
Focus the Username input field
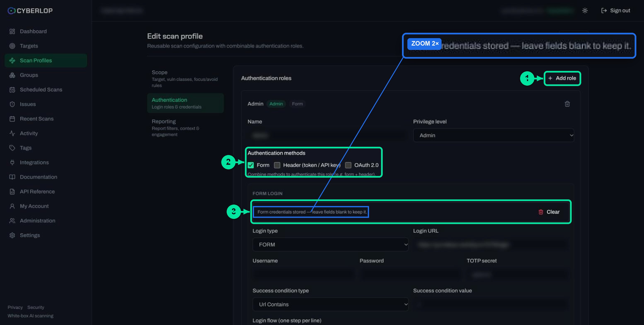tap(303, 274)
